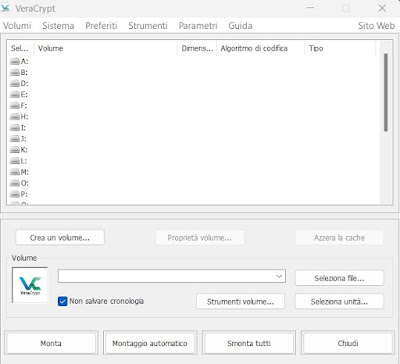The image size is (400, 364).
Task: Click the drive list vertical scrollbar
Action: [386, 92]
